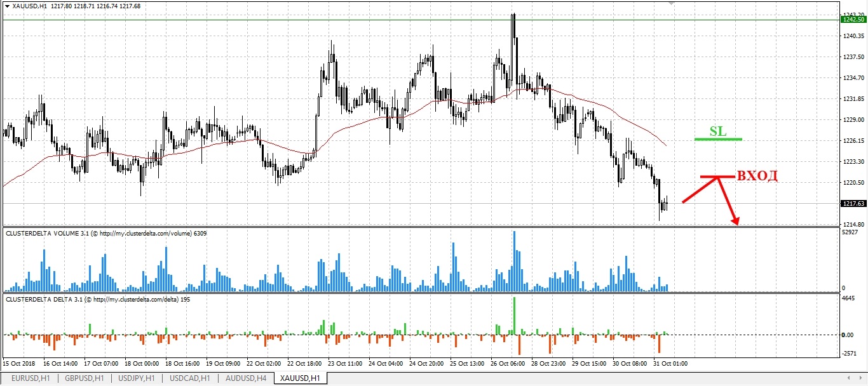Viewport: 868px width, 386px height.
Task: Click the 1220.50 price axis value
Action: click(x=853, y=182)
